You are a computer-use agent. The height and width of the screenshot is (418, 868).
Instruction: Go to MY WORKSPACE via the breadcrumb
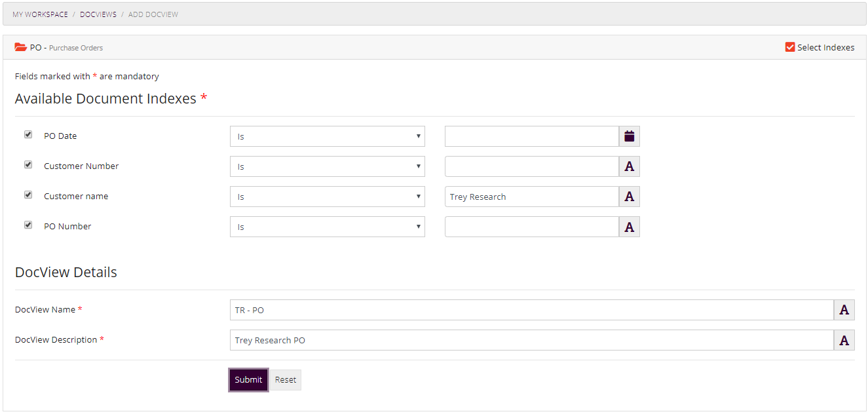[39, 14]
